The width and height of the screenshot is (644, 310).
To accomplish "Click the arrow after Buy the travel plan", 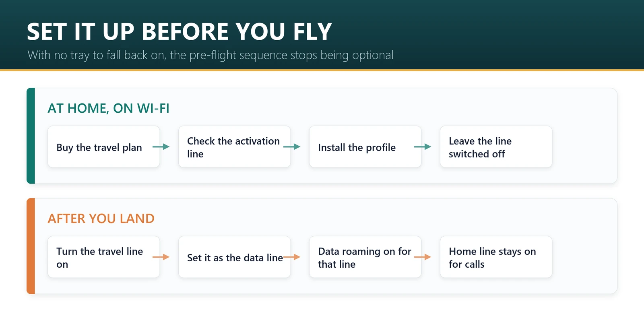I will [x=161, y=147].
